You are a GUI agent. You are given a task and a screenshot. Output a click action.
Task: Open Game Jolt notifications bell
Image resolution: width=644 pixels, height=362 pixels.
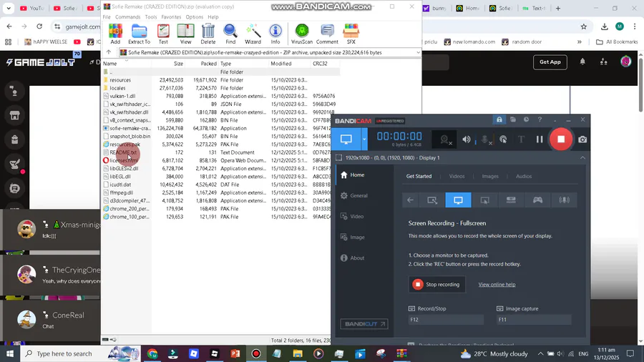pos(582,62)
